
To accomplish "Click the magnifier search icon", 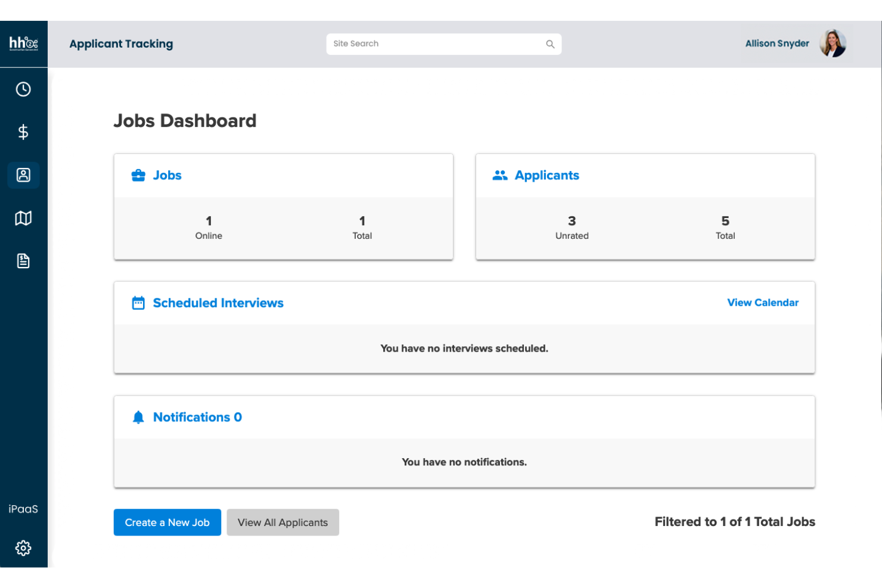I will coord(550,44).
